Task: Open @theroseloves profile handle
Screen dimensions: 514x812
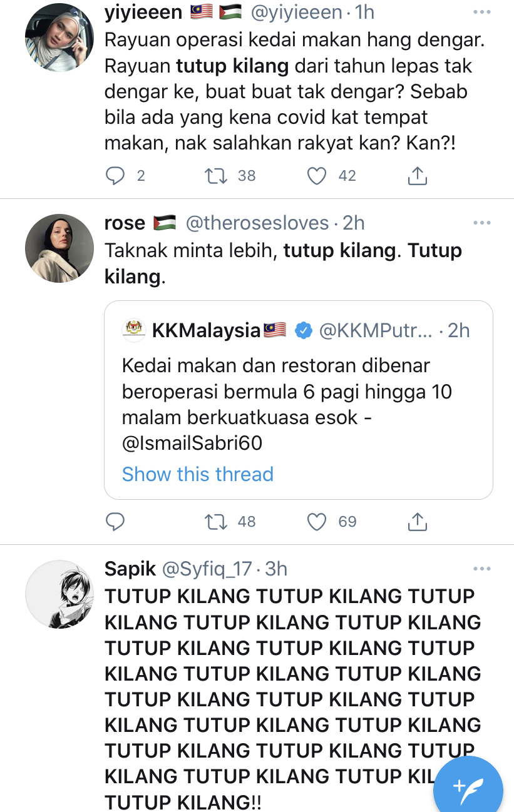Action: coord(257,223)
